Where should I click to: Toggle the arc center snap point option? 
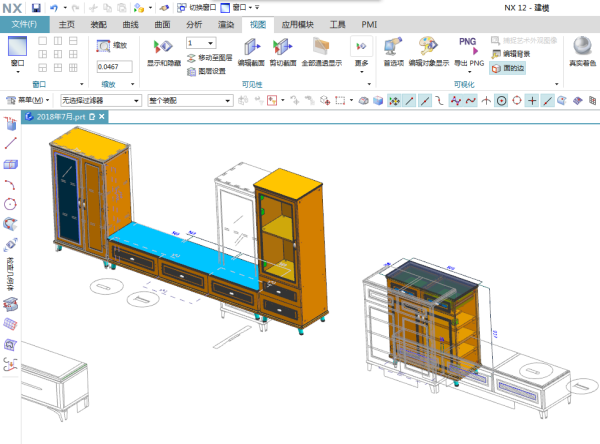point(501,101)
